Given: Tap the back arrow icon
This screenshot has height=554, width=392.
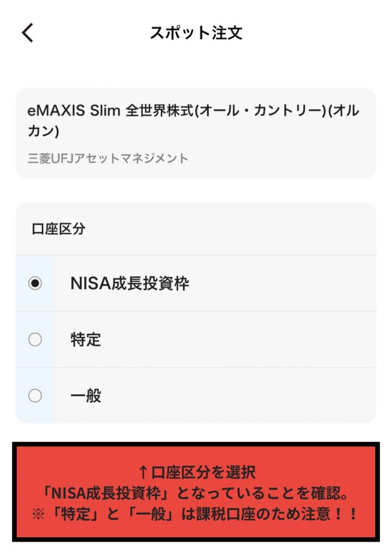Looking at the screenshot, I should tap(28, 32).
